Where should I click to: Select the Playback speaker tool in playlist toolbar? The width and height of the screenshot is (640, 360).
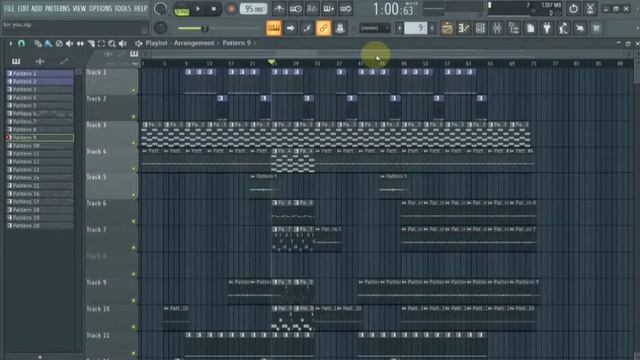pyautogui.click(x=122, y=43)
